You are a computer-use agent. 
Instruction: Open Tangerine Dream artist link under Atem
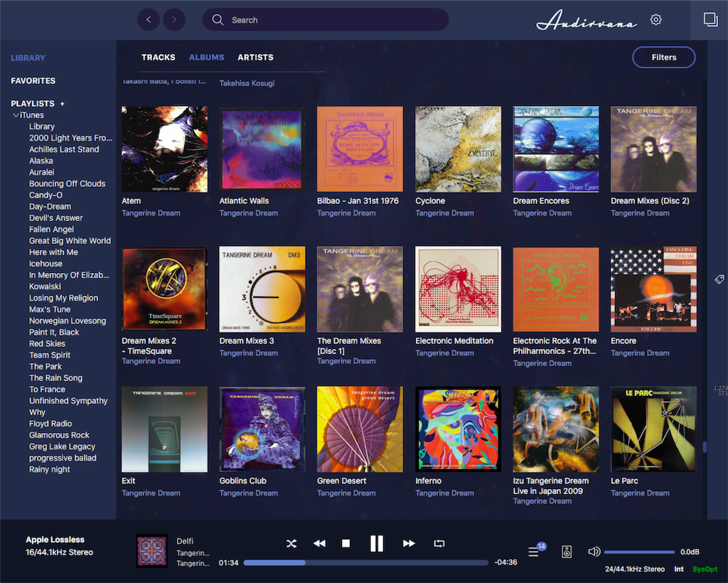[x=151, y=213]
